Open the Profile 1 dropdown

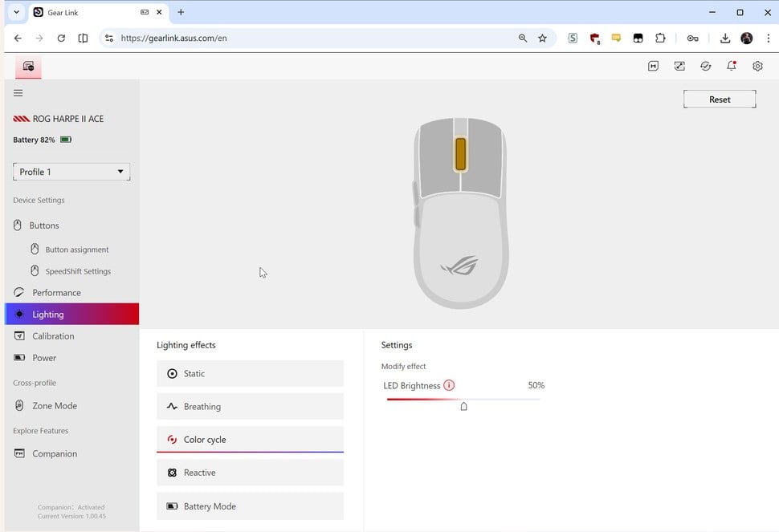click(71, 172)
